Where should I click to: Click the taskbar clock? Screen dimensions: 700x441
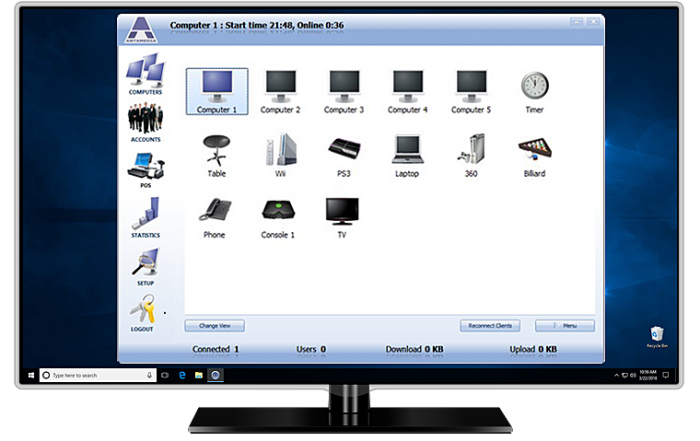point(648,375)
